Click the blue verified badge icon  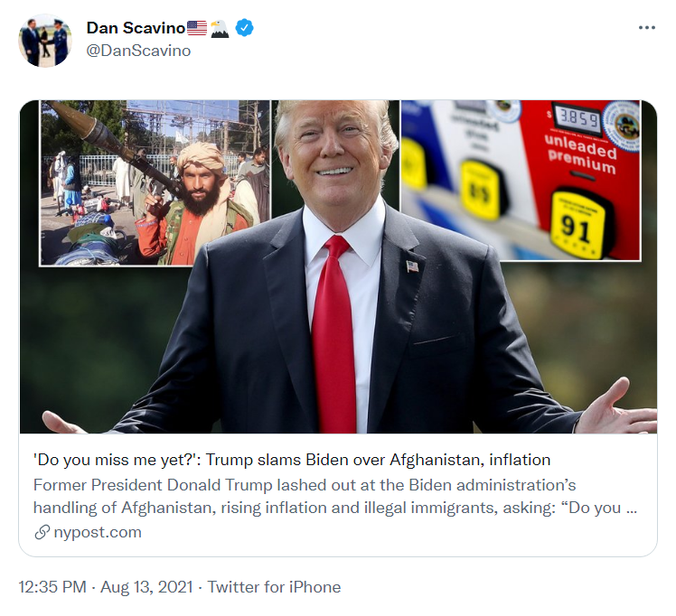coord(244,28)
